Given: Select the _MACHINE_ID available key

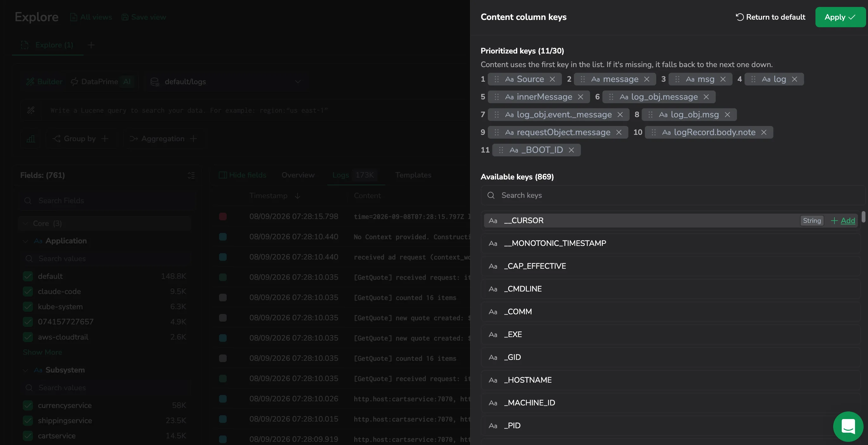Looking at the screenshot, I should coord(670,403).
